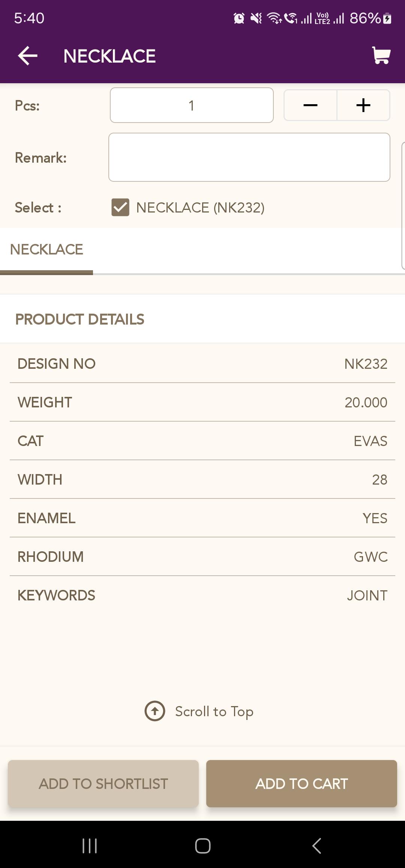Click into the Remark text box
The height and width of the screenshot is (868, 405).
tap(249, 157)
